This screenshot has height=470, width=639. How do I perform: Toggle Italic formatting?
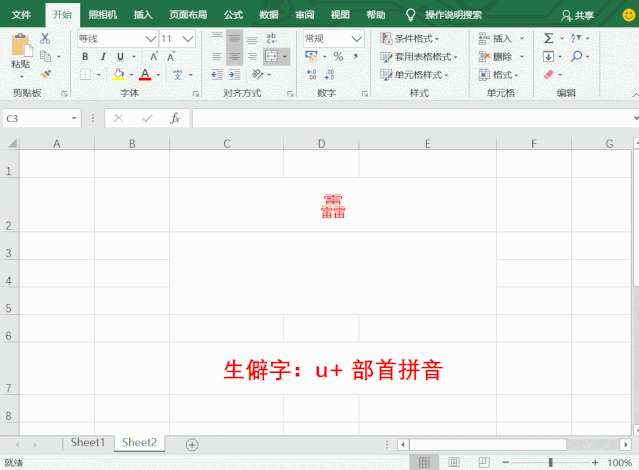pyautogui.click(x=103, y=57)
